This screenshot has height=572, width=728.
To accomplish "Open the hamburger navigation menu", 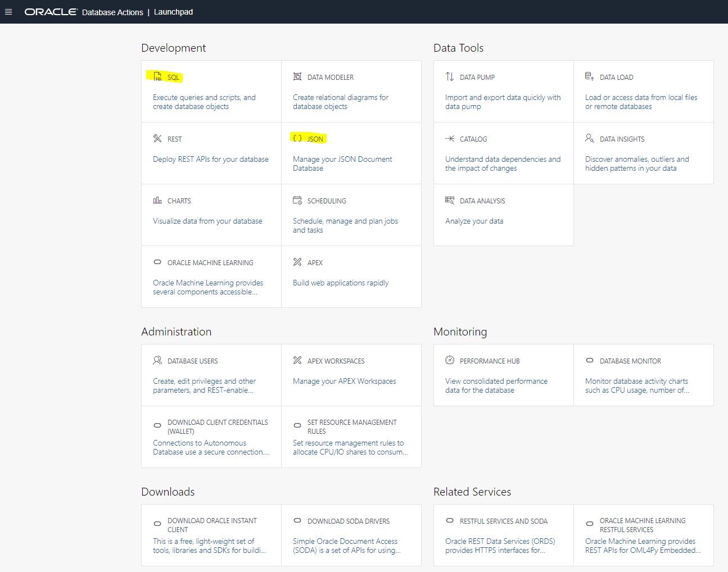I will coord(8,11).
